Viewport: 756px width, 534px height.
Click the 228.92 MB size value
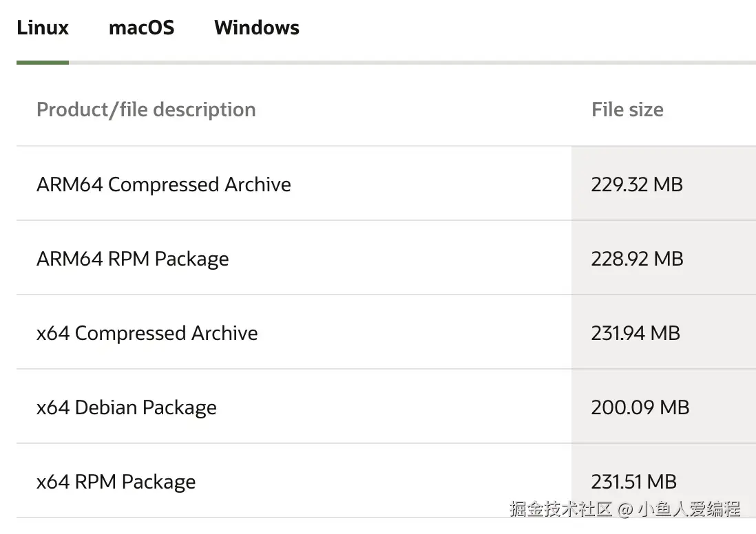637,259
